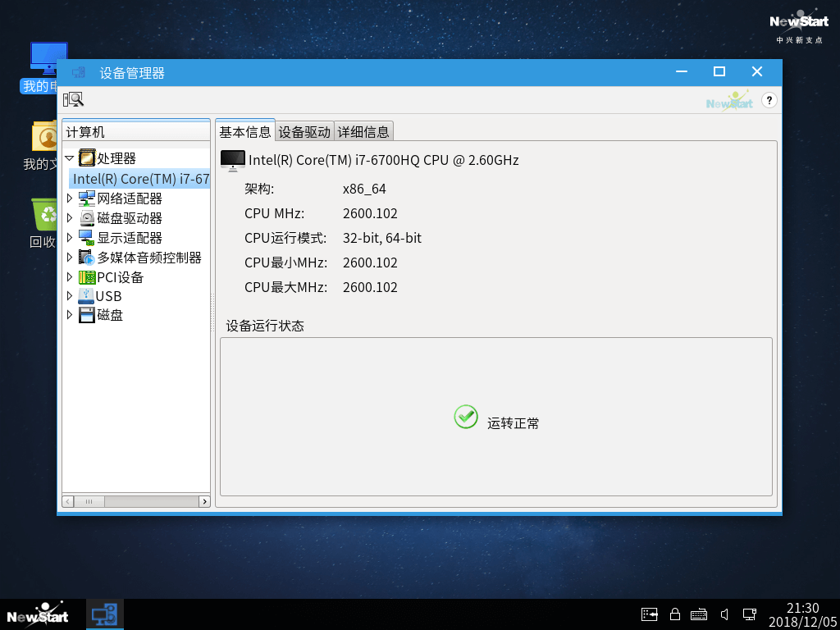Click the volume speaker tray icon
This screenshot has width=840, height=630.
[x=724, y=614]
